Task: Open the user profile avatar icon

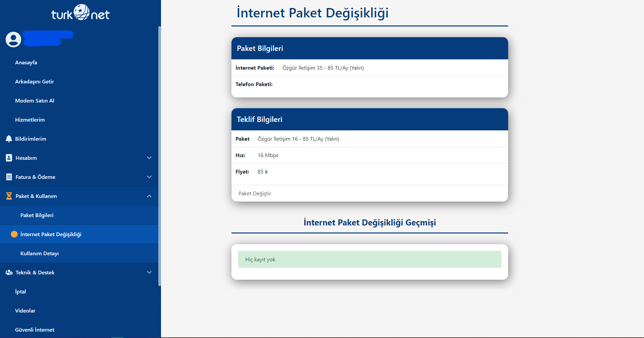Action: pyautogui.click(x=13, y=39)
